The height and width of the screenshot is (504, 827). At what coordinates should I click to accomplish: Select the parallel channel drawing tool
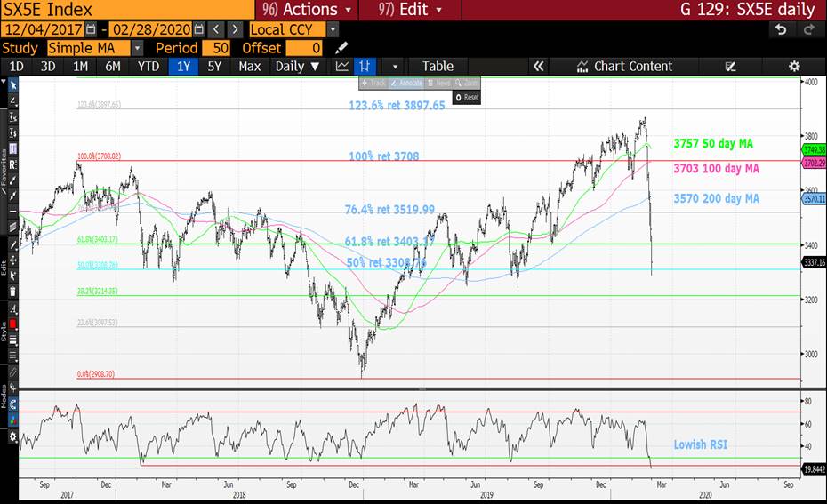(13, 228)
